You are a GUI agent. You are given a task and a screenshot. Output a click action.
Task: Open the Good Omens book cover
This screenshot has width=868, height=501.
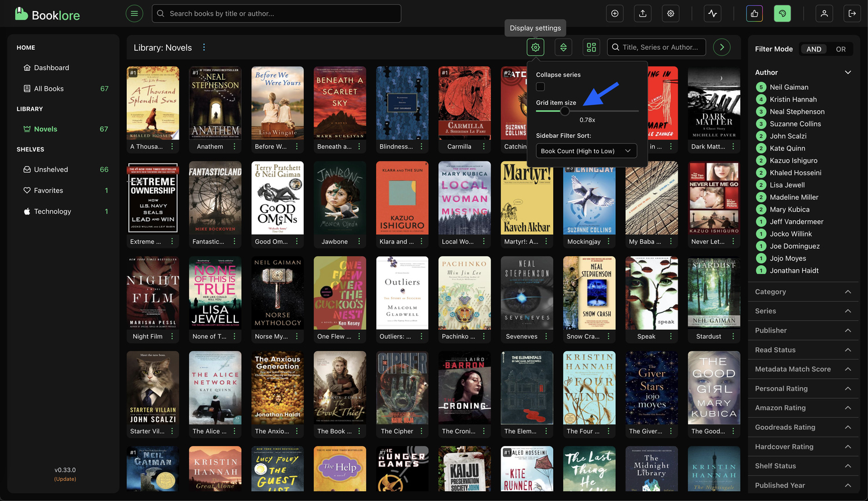(278, 197)
